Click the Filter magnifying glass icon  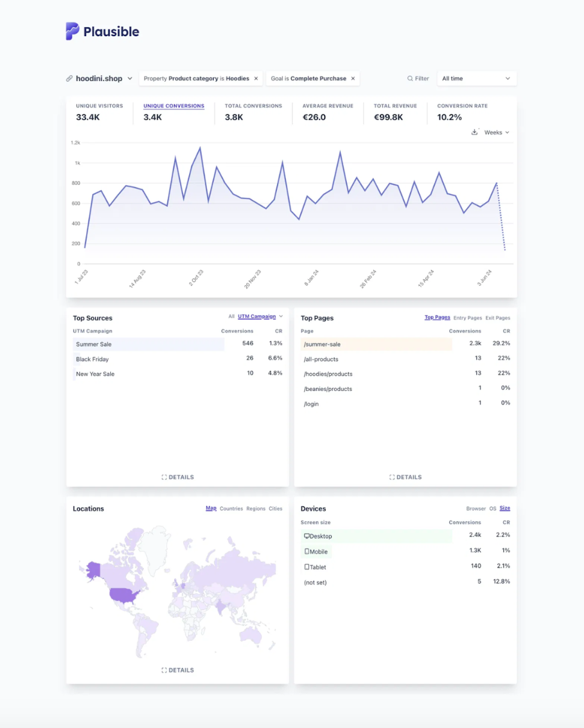[x=409, y=78]
